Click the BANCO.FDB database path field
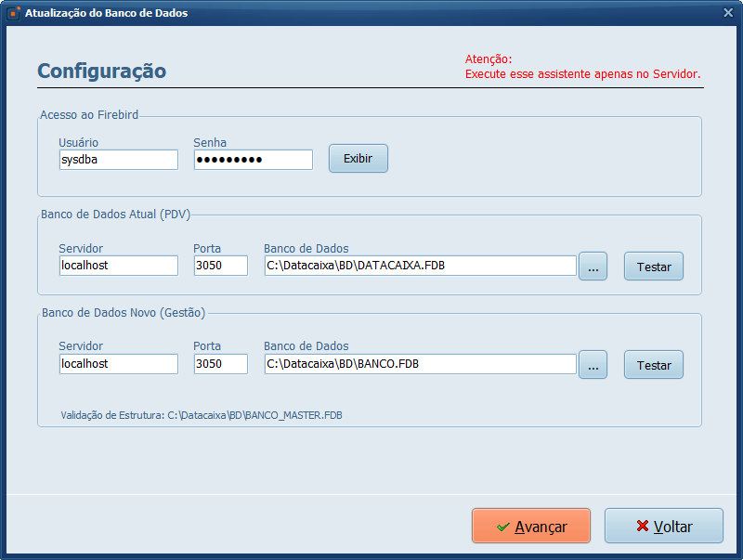 click(x=420, y=364)
